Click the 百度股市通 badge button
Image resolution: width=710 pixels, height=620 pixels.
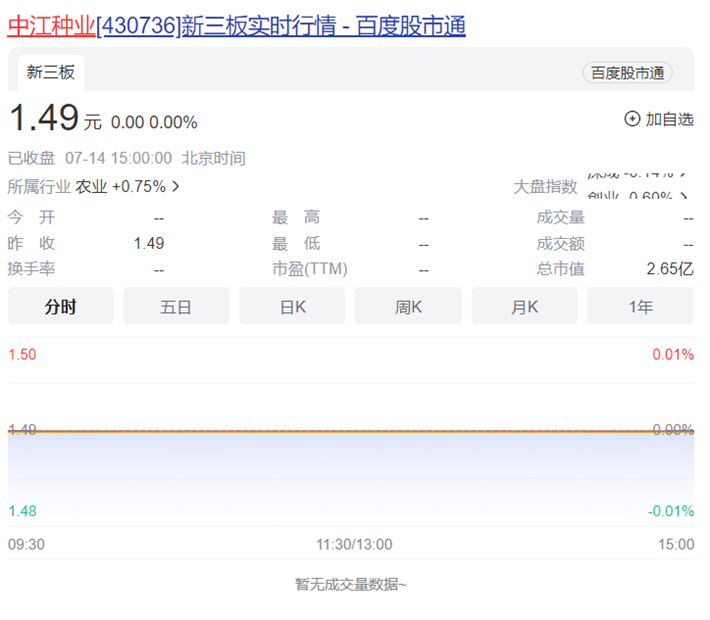pos(627,73)
